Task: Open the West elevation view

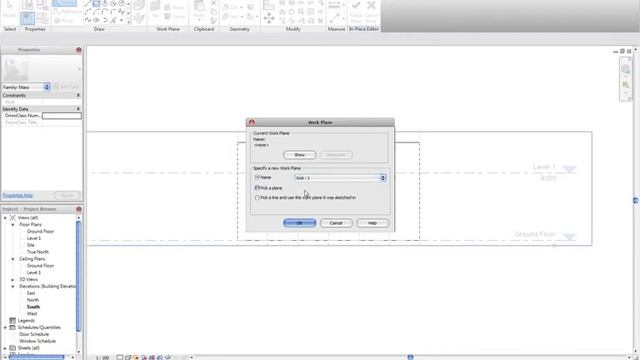Action: coord(32,314)
